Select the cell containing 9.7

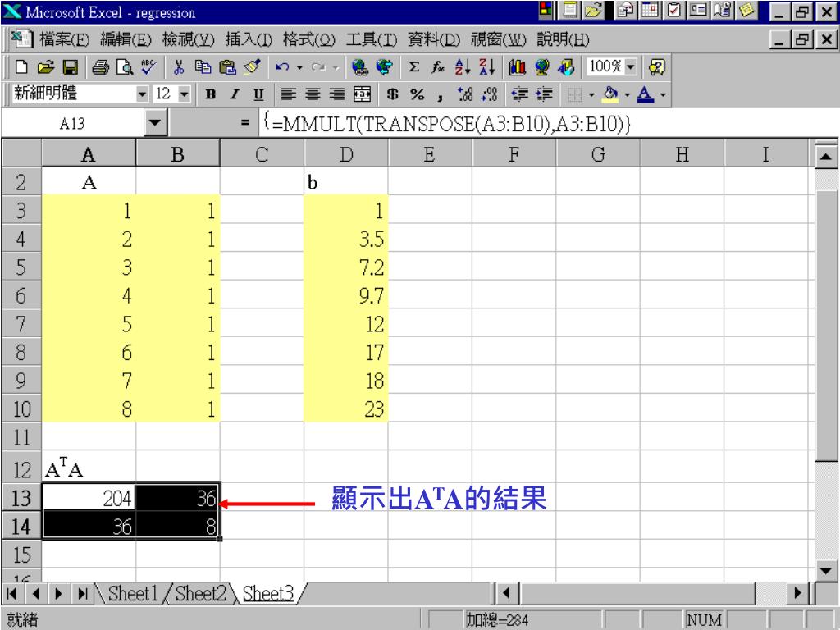click(346, 295)
